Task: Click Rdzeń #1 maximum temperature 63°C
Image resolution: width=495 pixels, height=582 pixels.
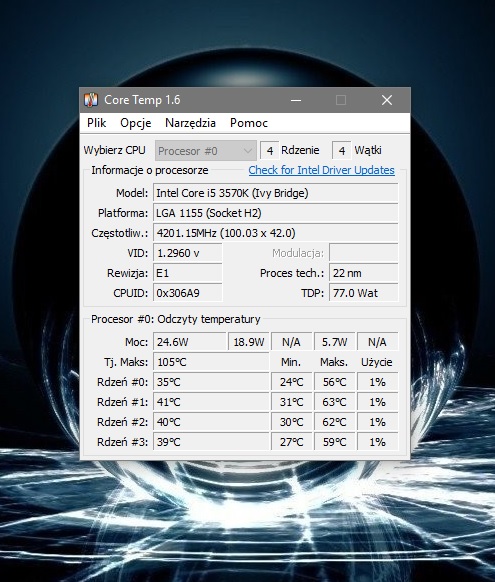Action: (x=334, y=402)
